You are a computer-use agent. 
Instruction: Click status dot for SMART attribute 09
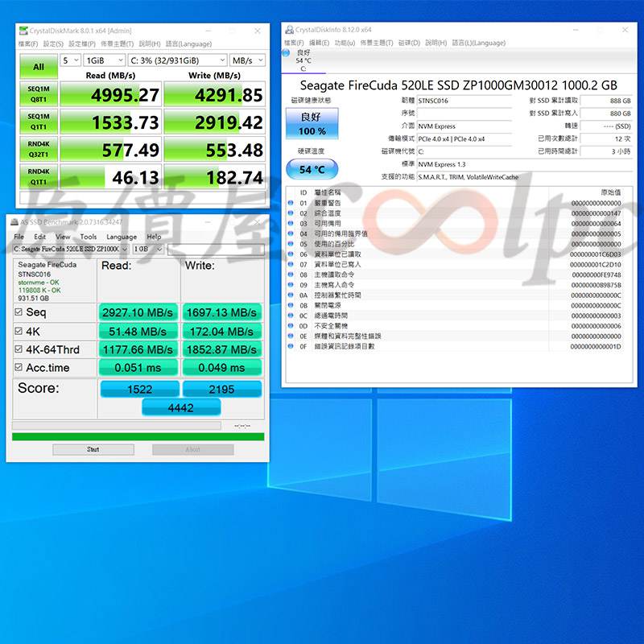point(291,285)
